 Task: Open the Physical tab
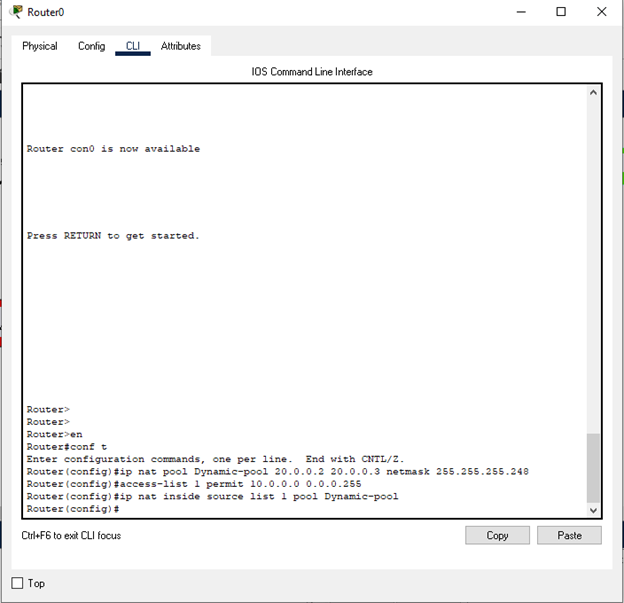pyautogui.click(x=39, y=46)
